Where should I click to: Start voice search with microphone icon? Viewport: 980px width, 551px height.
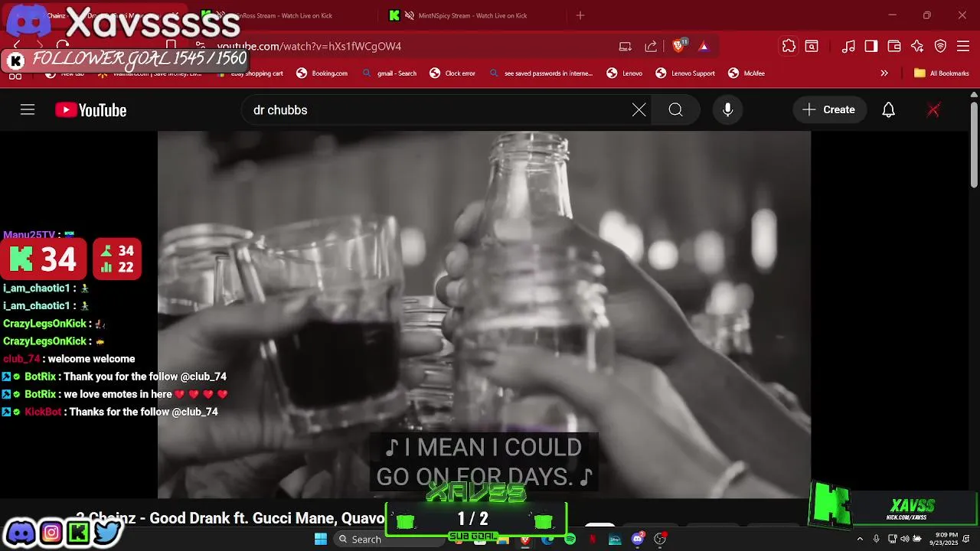pos(728,110)
